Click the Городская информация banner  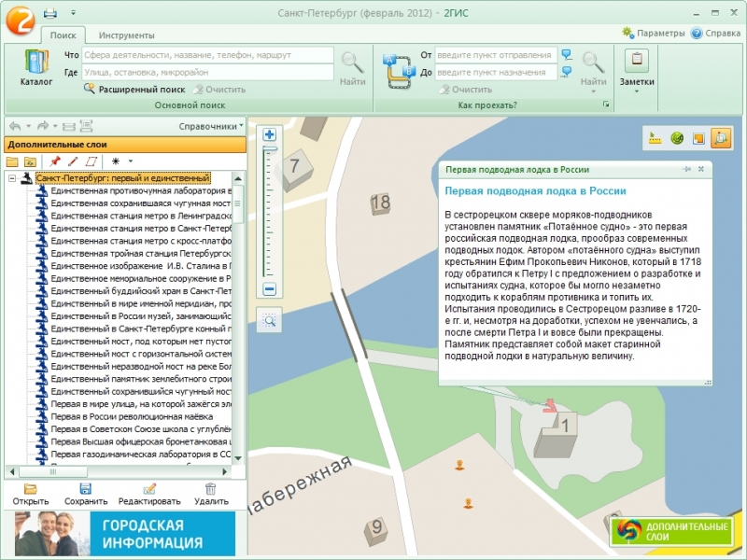coord(125,534)
